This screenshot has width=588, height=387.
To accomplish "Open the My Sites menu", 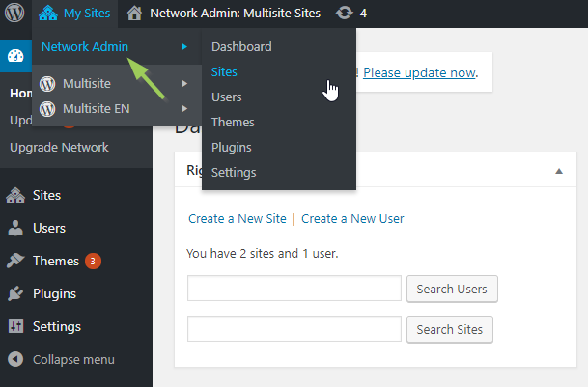I will coord(74,14).
